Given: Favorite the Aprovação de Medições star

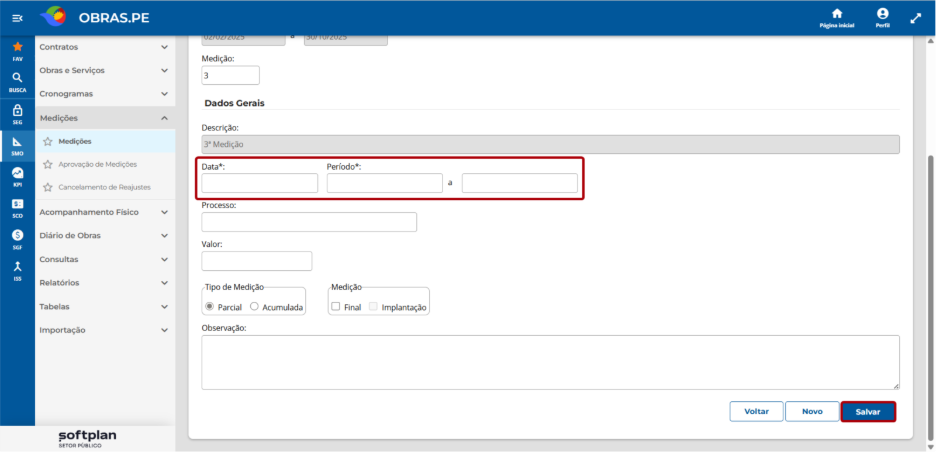Looking at the screenshot, I should point(48,164).
